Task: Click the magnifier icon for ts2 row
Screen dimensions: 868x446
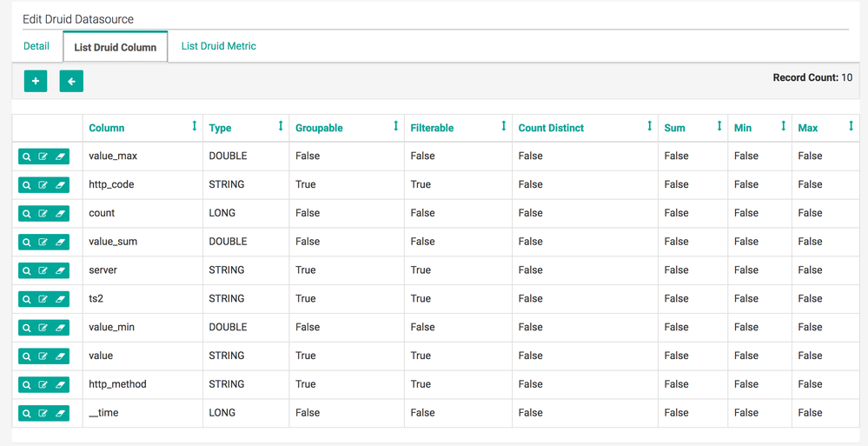Action: 27,299
